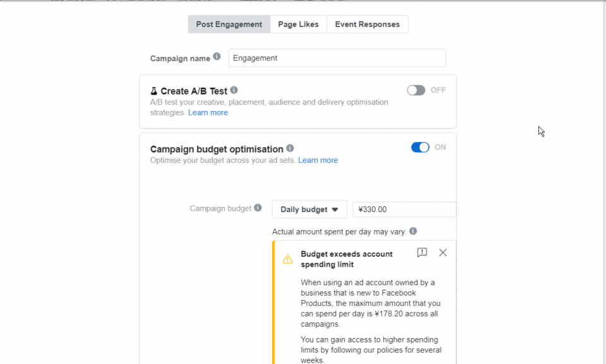Switch to the Event Responses tab
606x364 pixels.
[x=367, y=25]
